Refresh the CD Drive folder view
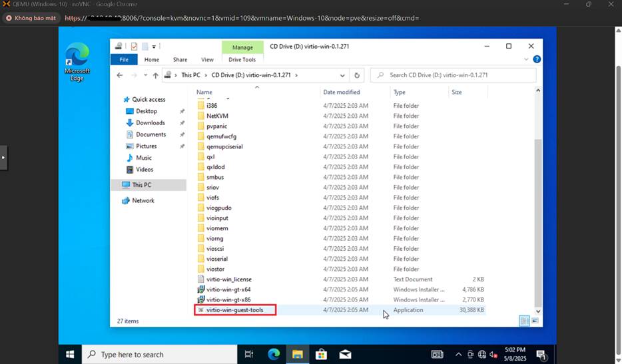Image resolution: width=622 pixels, height=364 pixels. (x=357, y=76)
